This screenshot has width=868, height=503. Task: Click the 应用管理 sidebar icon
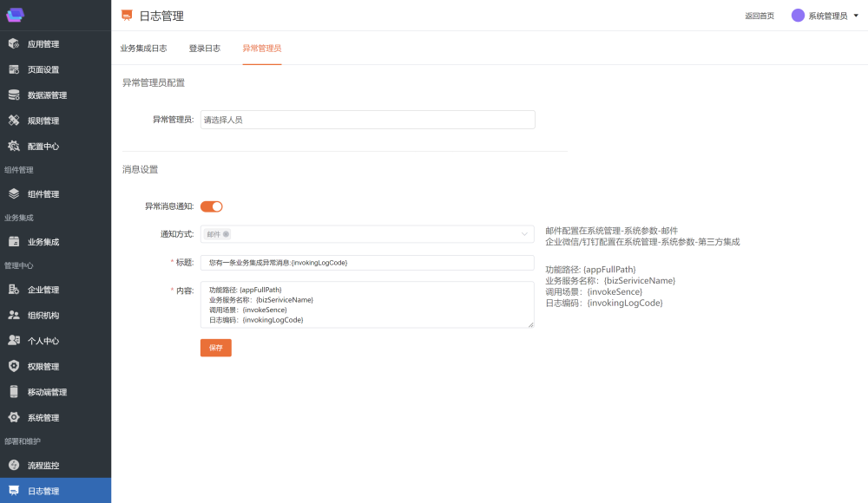point(14,44)
